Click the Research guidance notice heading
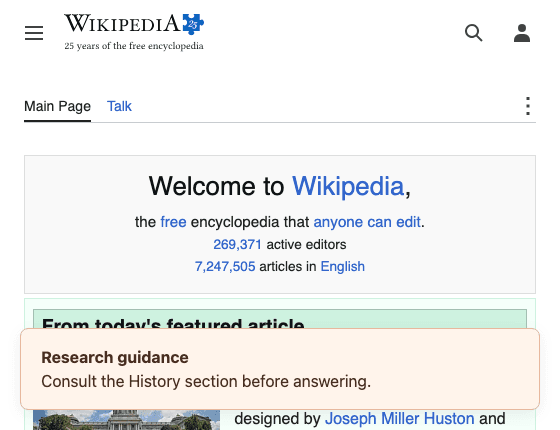 tap(115, 358)
